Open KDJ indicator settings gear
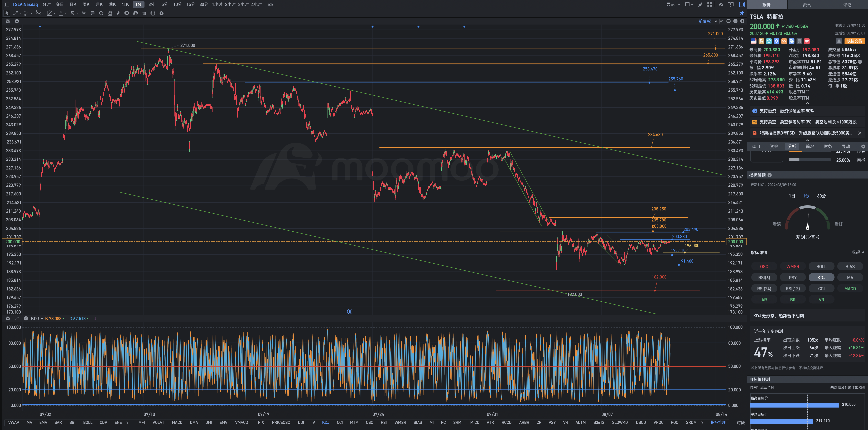Screen dimensions: 868x430 click(x=8, y=318)
